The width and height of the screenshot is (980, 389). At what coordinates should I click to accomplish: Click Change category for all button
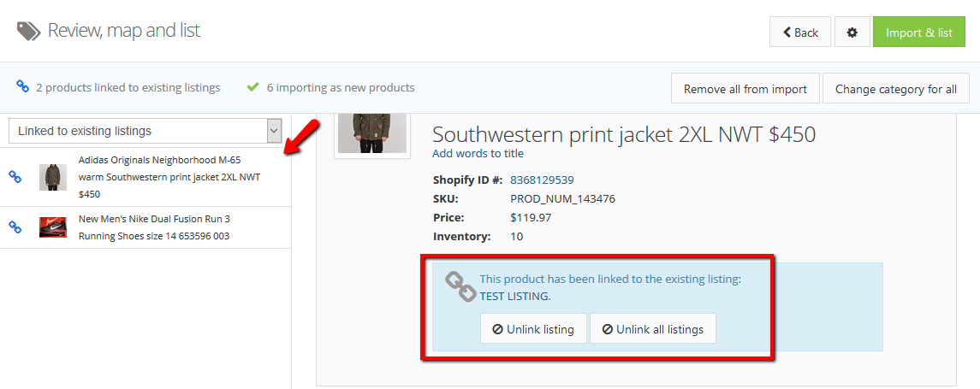pyautogui.click(x=895, y=89)
